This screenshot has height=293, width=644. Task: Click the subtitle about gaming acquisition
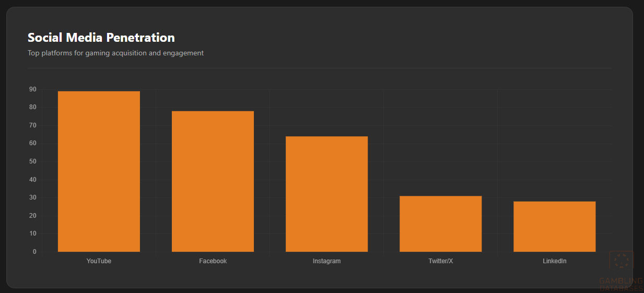pos(115,53)
